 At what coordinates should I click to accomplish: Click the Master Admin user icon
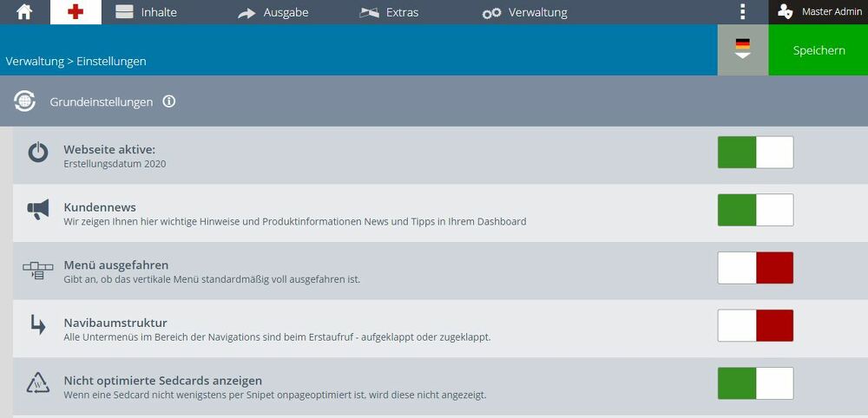pyautogui.click(x=785, y=11)
